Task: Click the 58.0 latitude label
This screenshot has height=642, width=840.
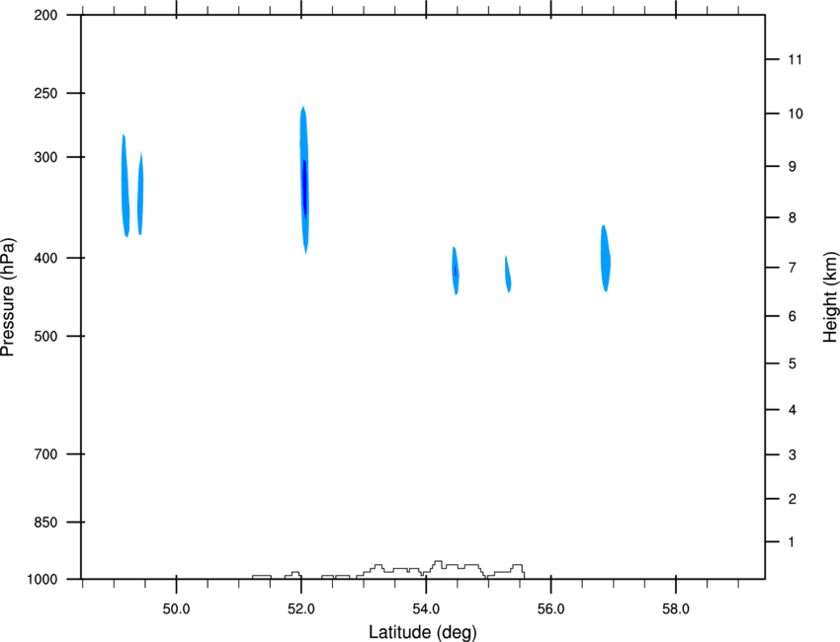Action: (676, 609)
